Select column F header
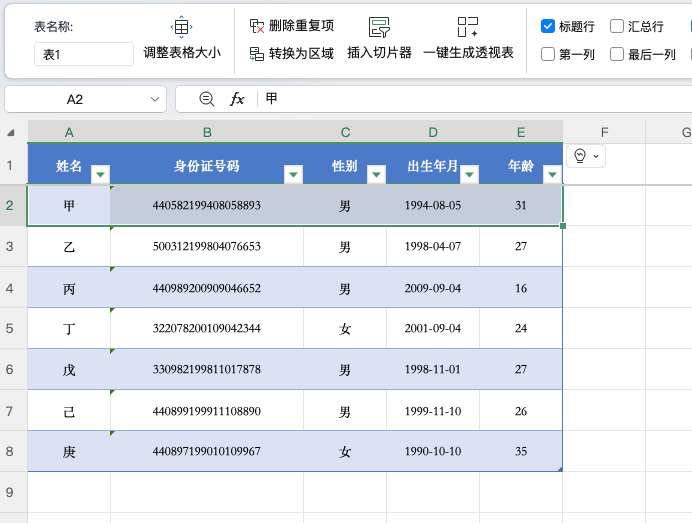Image resolution: width=692 pixels, height=523 pixels. pyautogui.click(x=604, y=132)
